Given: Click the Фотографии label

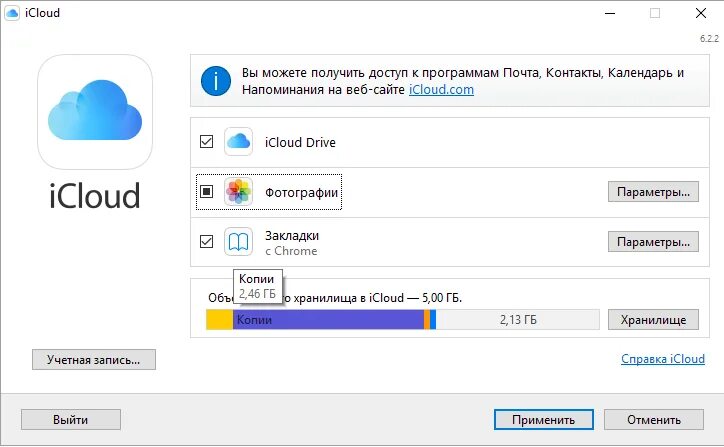Looking at the screenshot, I should [x=301, y=193].
